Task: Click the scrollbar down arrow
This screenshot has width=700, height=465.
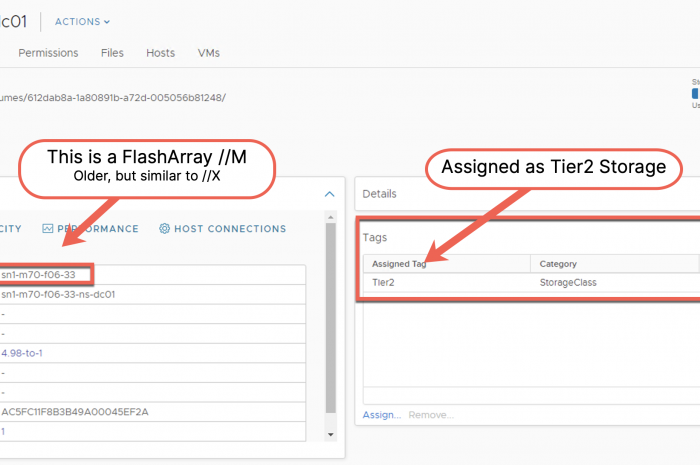Action: pyautogui.click(x=331, y=435)
